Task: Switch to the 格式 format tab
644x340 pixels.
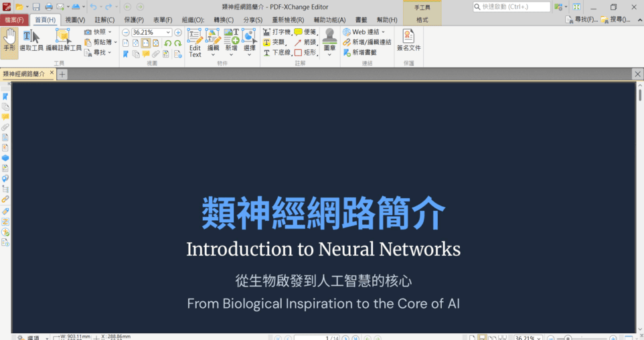Action: pos(422,20)
